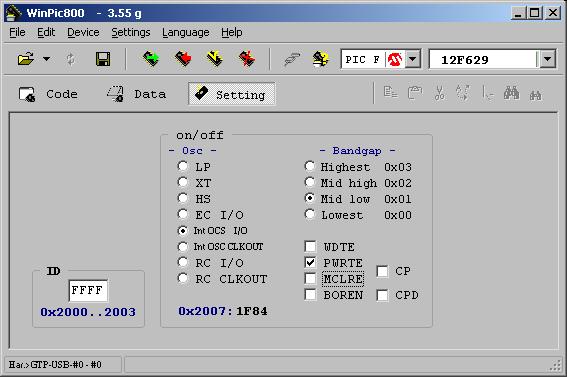
Task: Close the WinPic800 window
Action: (553, 13)
